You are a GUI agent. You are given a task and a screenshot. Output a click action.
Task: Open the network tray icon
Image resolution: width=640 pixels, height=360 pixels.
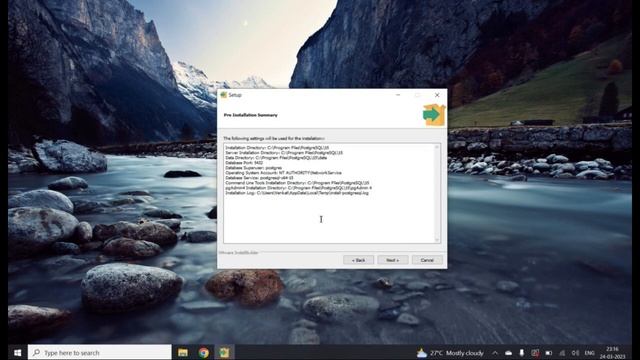pos(562,353)
